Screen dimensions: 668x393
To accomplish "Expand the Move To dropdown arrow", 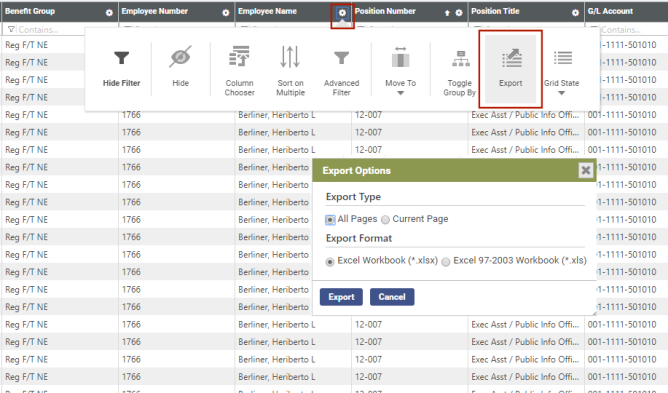I will tap(400, 93).
